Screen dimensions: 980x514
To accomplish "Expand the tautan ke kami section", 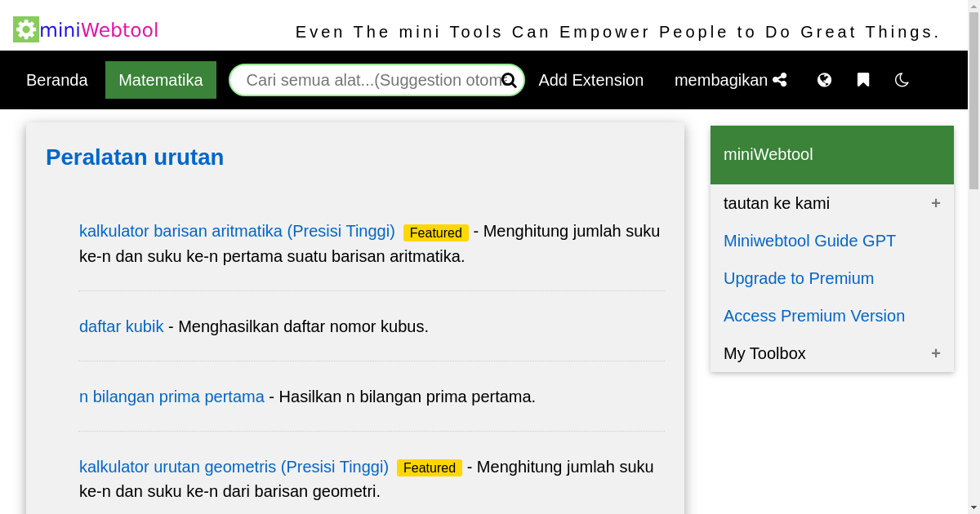I will click(936, 202).
